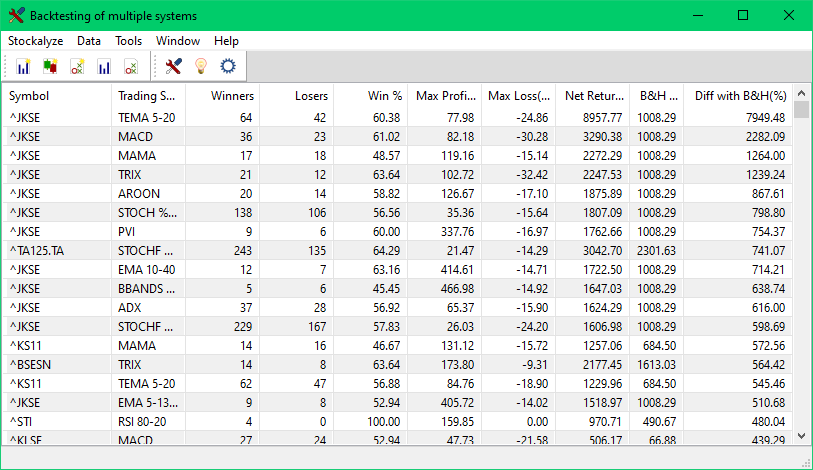Click the plain point-and-figure chart icon
Screen dimensions: 813x470
tap(130, 67)
